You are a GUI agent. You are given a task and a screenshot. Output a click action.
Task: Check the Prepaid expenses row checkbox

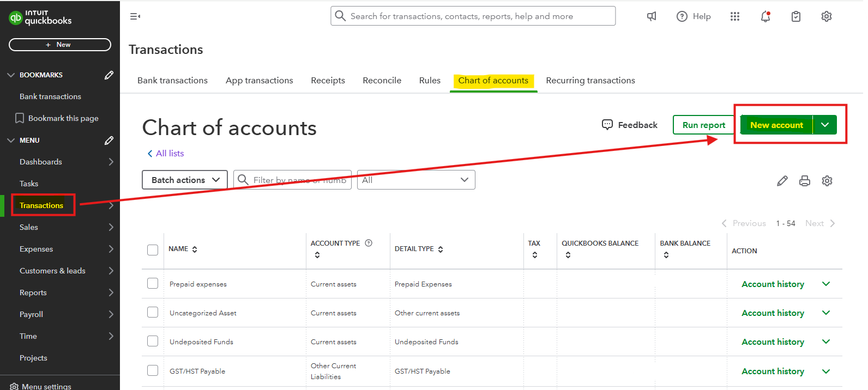[153, 283]
